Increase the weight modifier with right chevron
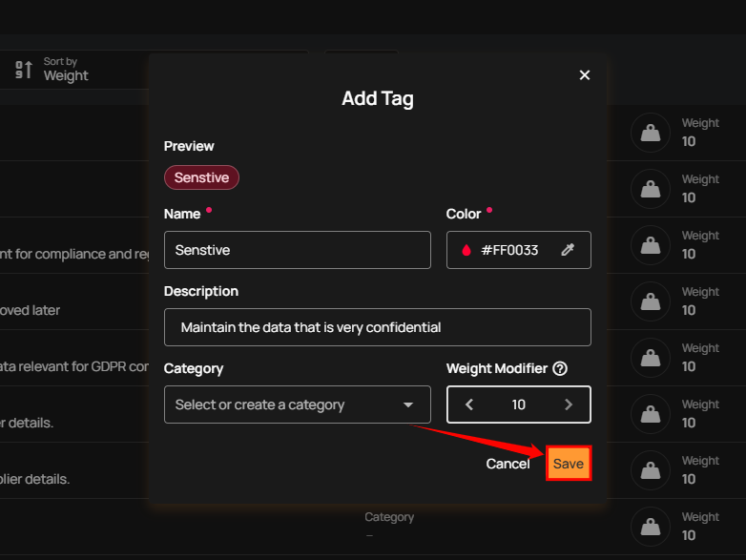746x560 pixels. coord(568,404)
